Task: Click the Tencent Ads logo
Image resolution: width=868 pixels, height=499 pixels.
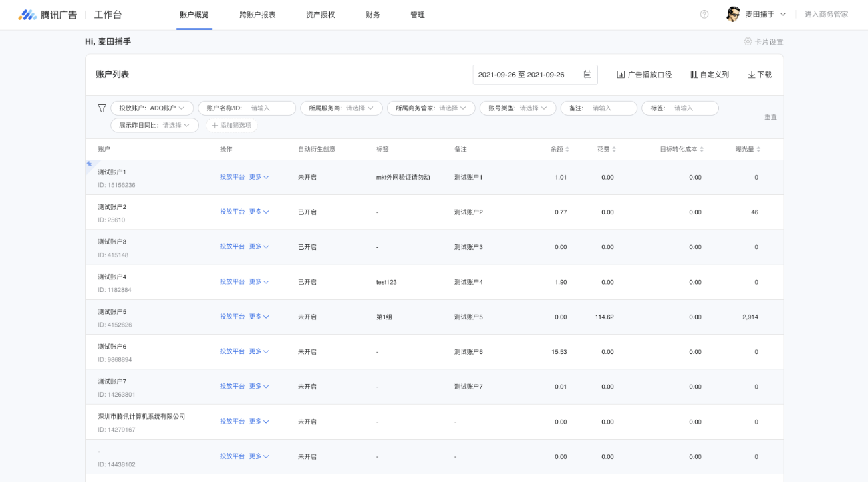Action: pos(47,15)
